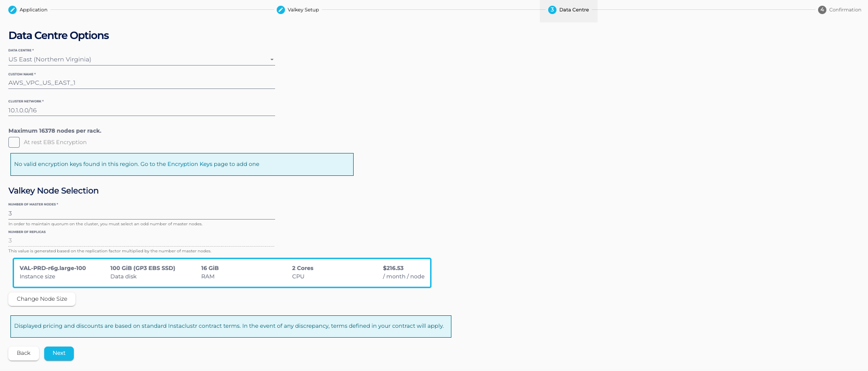Image resolution: width=868 pixels, height=371 pixels.
Task: Click the pricing and discounts disclaimer banner
Action: click(x=230, y=326)
